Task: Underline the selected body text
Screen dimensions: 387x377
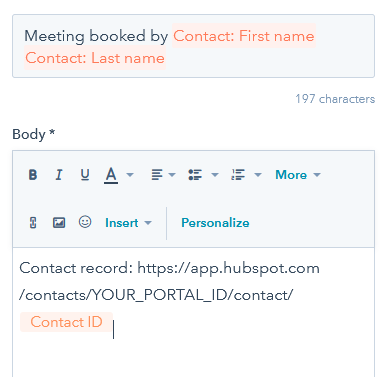Action: (x=85, y=175)
